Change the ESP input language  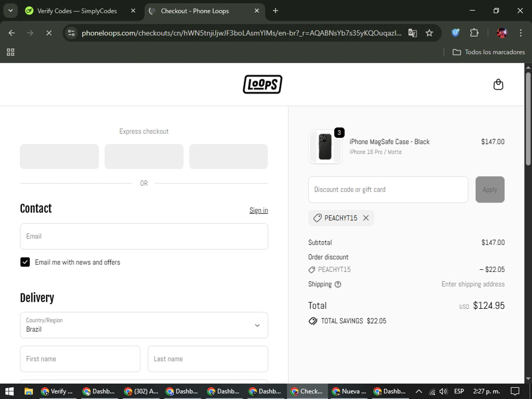[459, 391]
